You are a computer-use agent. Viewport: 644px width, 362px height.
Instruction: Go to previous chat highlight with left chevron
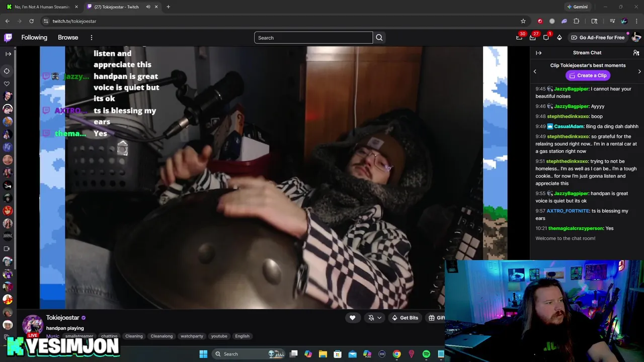click(x=535, y=71)
